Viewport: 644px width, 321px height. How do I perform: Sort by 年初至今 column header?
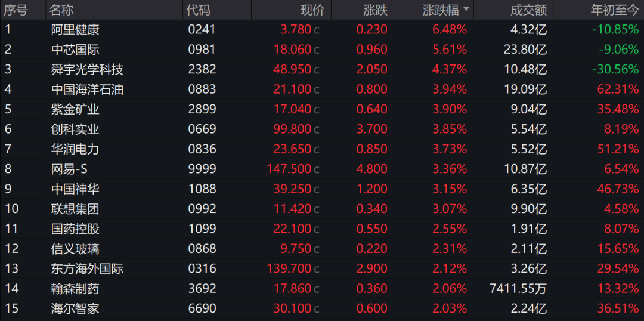(614, 10)
